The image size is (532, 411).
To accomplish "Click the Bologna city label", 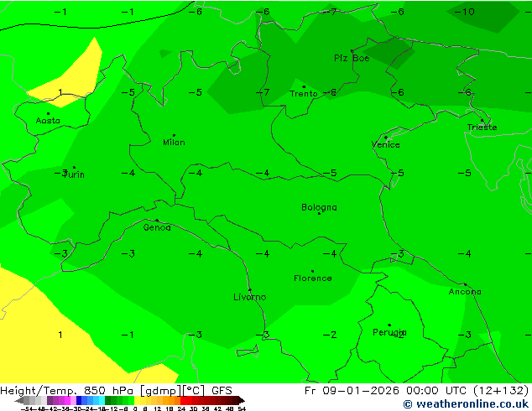I will [319, 207].
